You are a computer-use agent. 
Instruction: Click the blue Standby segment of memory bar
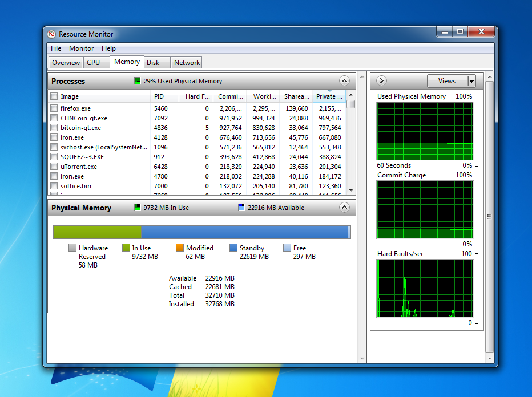[244, 232]
